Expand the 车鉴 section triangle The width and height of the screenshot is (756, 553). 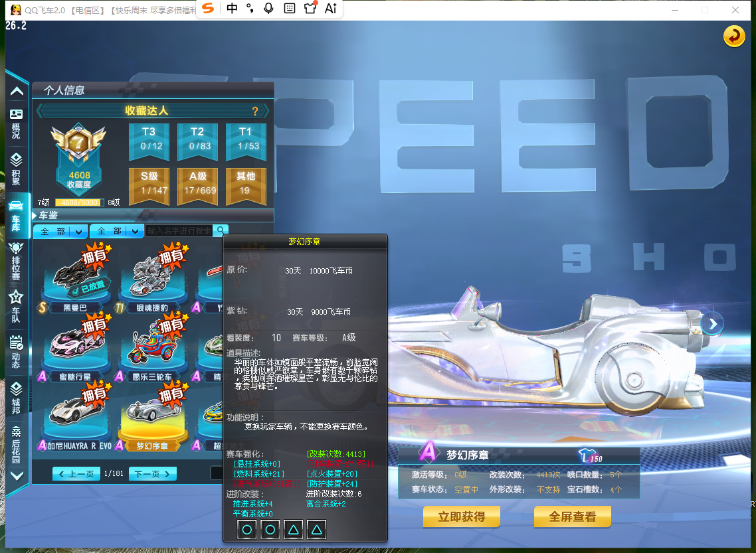pyautogui.click(x=35, y=215)
